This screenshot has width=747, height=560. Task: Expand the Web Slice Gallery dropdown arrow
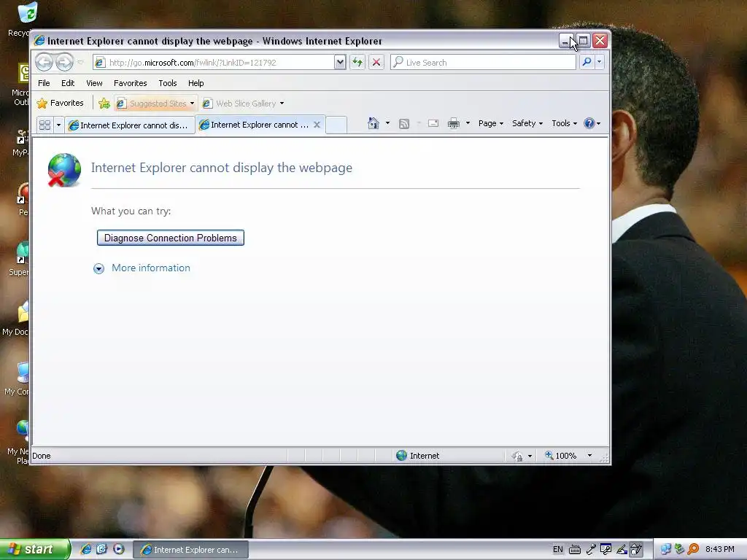click(282, 104)
